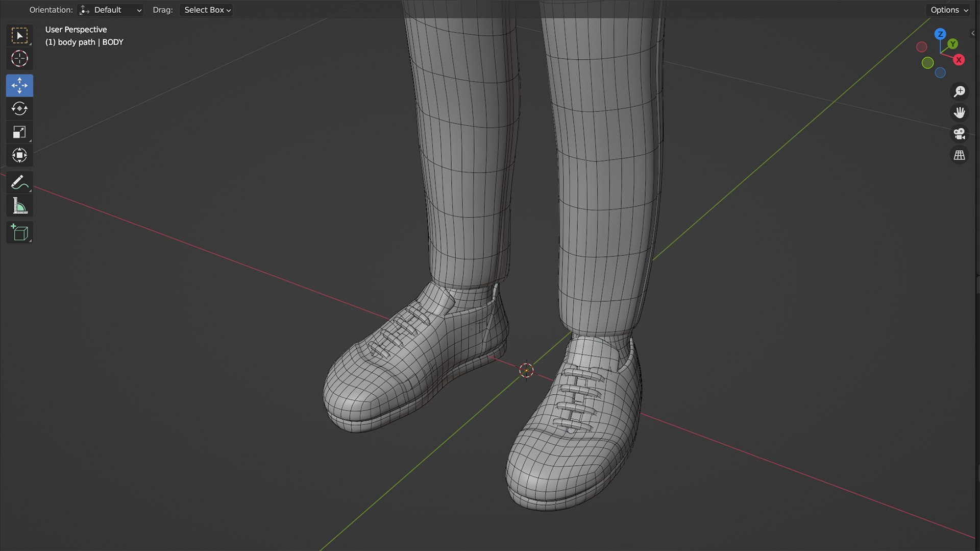This screenshot has width=980, height=551.
Task: Click the 'User Perspective' viewport label
Action: point(76,30)
